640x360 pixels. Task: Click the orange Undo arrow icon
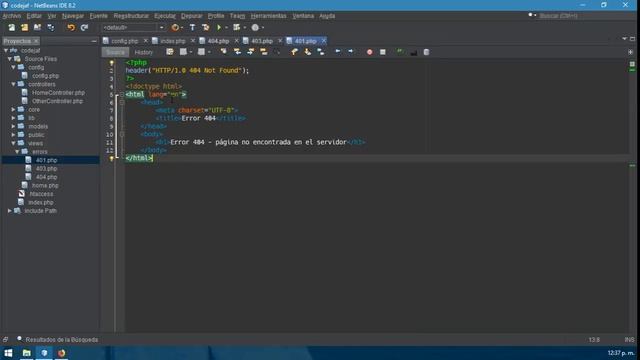(71, 27)
